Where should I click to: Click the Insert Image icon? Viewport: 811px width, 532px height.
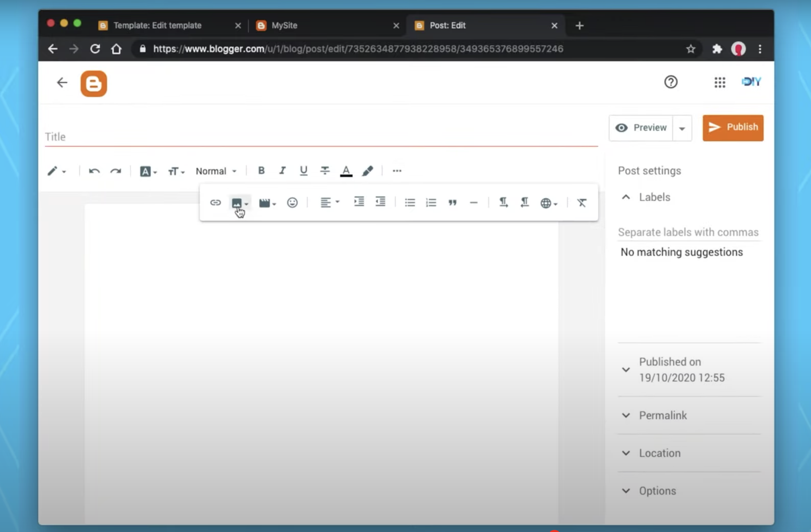click(236, 202)
